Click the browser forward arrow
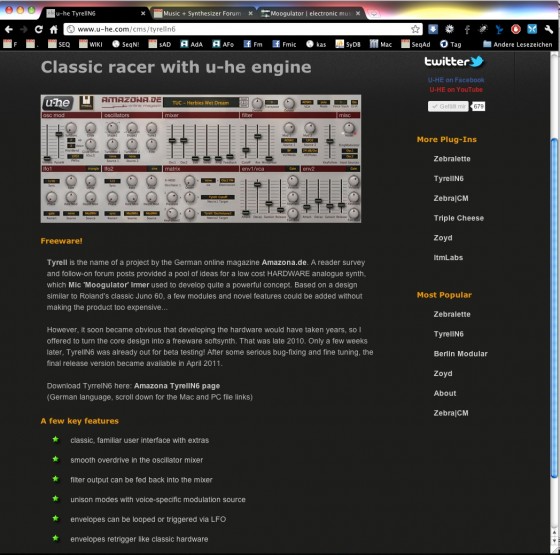 click(x=24, y=29)
